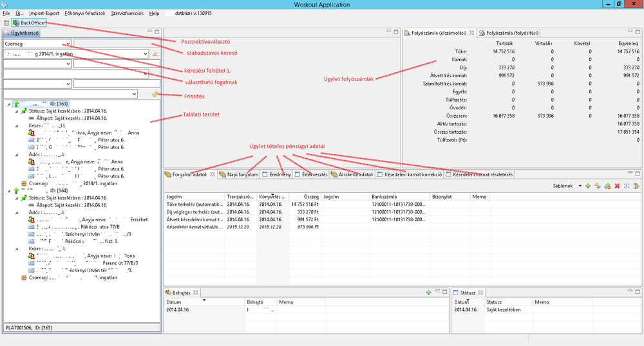The height and width of the screenshot is (346, 644).
Task: Open the File menu
Action: click(6, 13)
